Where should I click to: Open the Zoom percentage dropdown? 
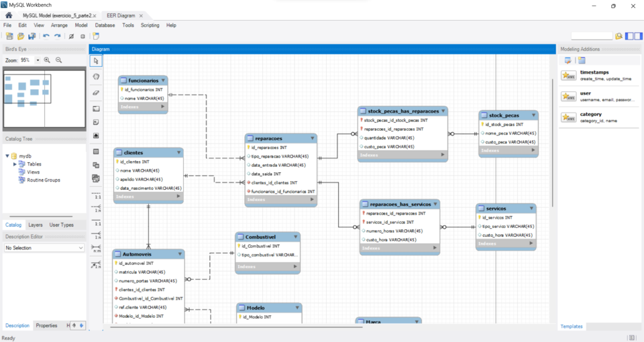38,60
